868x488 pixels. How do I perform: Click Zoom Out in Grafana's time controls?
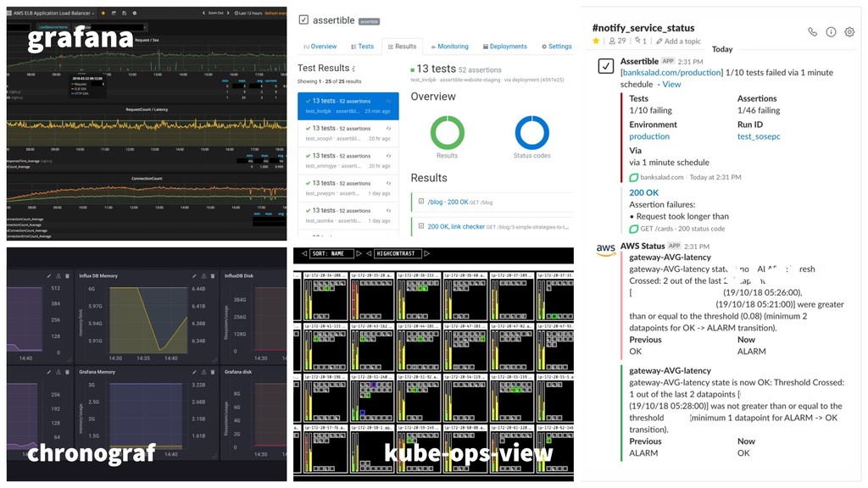point(216,13)
